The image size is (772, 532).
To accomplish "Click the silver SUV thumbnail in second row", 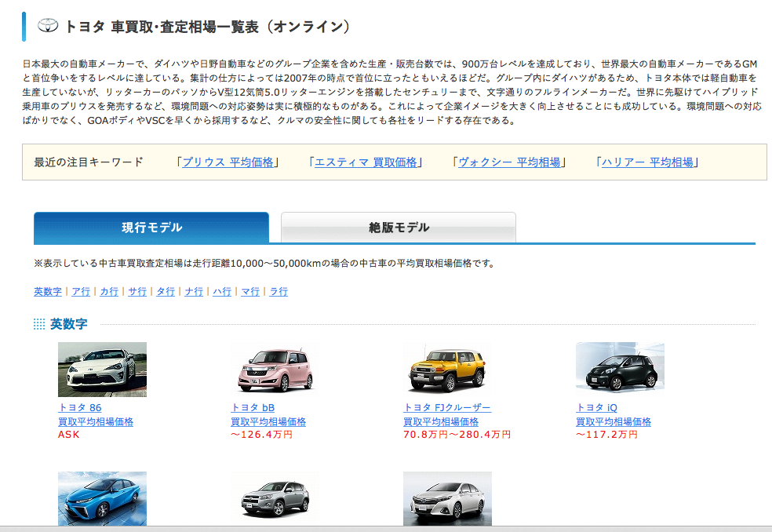I will (275, 498).
